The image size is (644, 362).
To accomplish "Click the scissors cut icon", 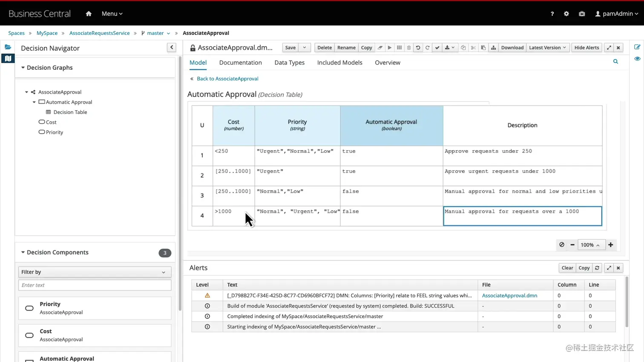I will (x=473, y=48).
